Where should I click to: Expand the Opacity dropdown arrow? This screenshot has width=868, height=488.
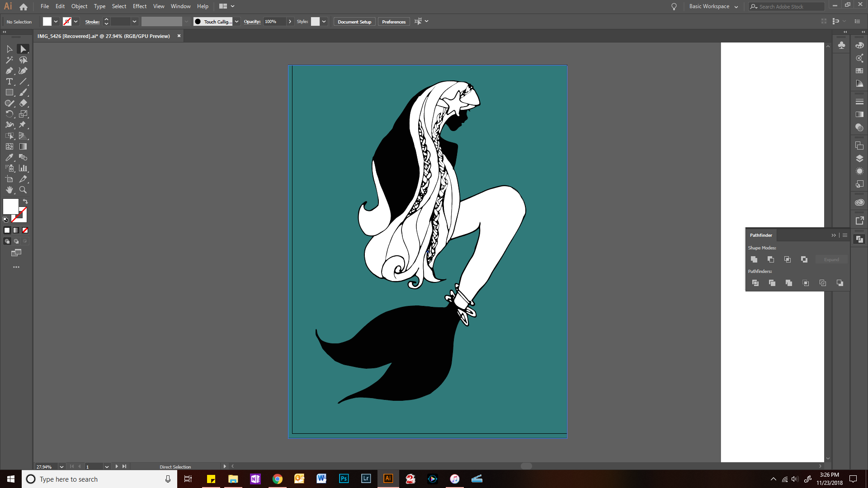(x=290, y=21)
